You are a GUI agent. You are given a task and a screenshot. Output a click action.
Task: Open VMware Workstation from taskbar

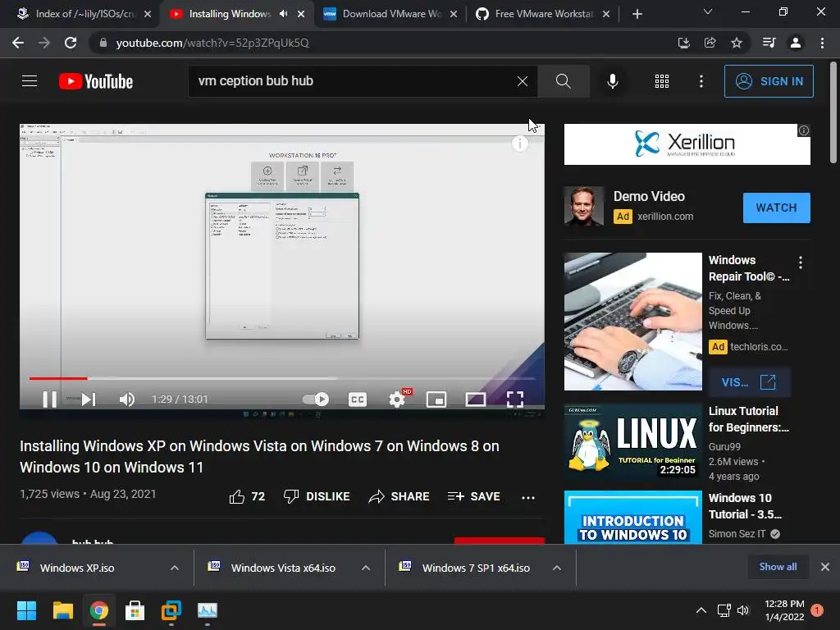(x=171, y=610)
